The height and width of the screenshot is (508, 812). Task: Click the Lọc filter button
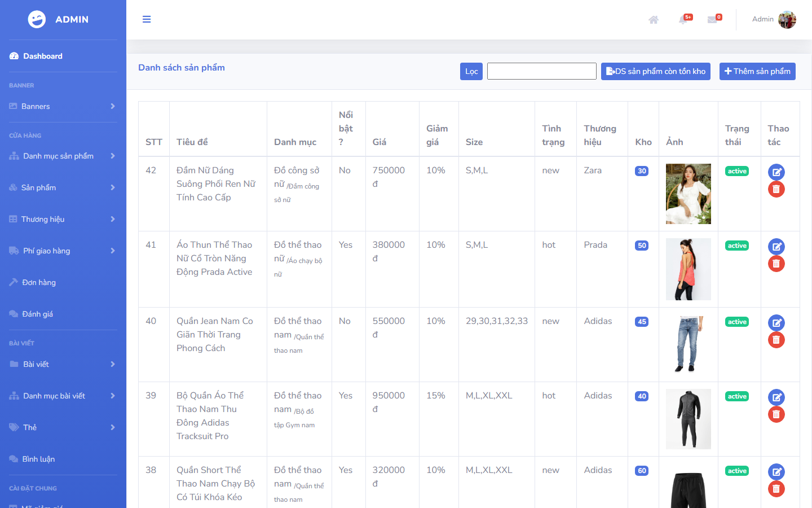coord(471,71)
